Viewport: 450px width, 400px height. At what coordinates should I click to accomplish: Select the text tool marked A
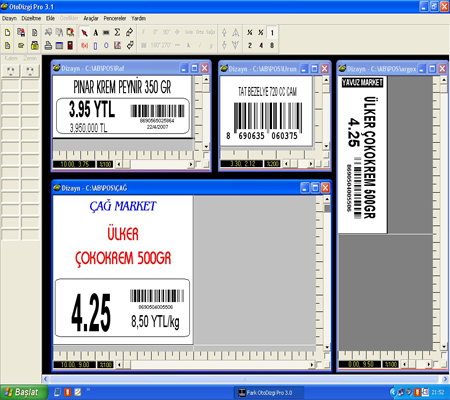click(96, 32)
